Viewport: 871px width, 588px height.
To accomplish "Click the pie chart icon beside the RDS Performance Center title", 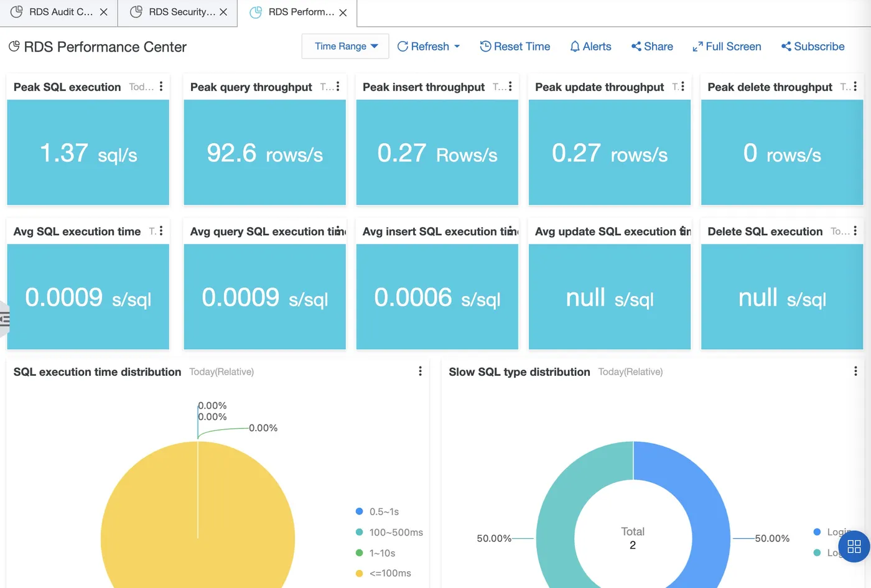I will point(14,47).
